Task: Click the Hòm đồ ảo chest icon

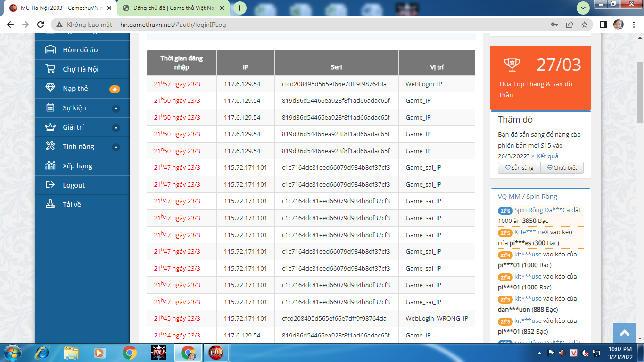Action: tap(50, 50)
